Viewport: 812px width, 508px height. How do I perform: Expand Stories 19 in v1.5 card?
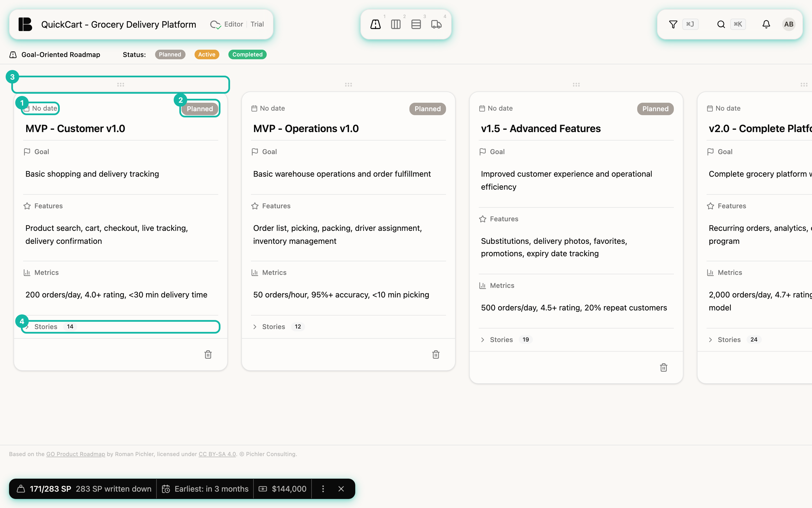(x=576, y=340)
